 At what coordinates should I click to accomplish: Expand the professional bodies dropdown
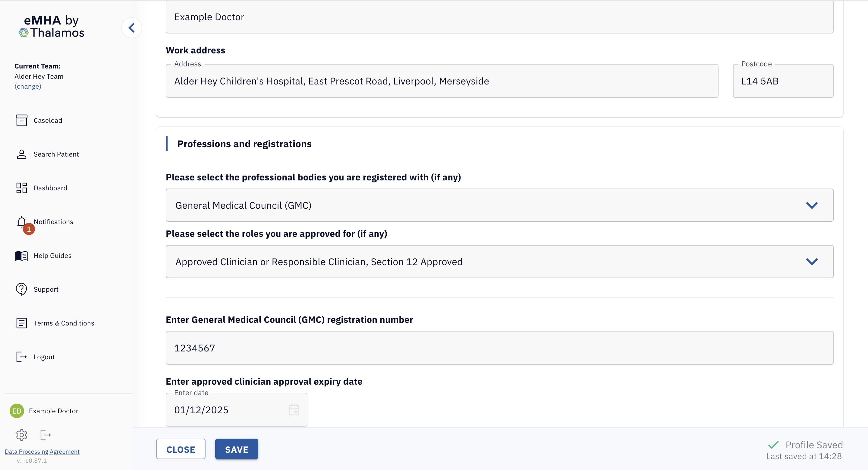click(812, 205)
